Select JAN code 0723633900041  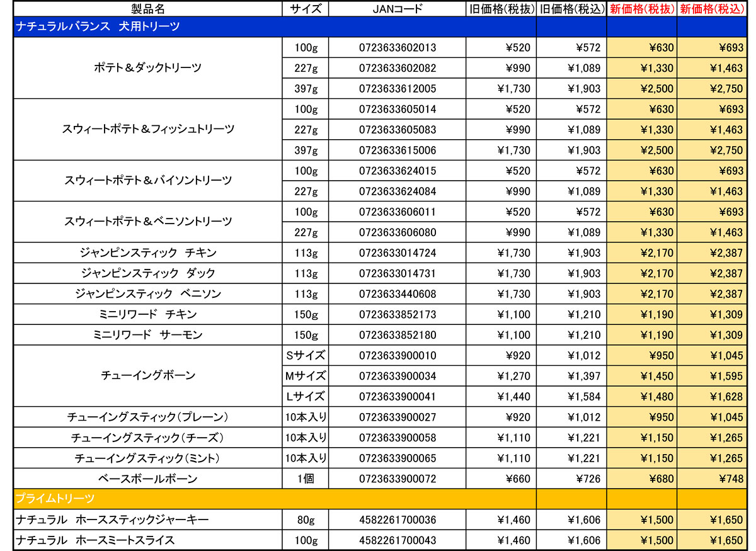click(398, 397)
